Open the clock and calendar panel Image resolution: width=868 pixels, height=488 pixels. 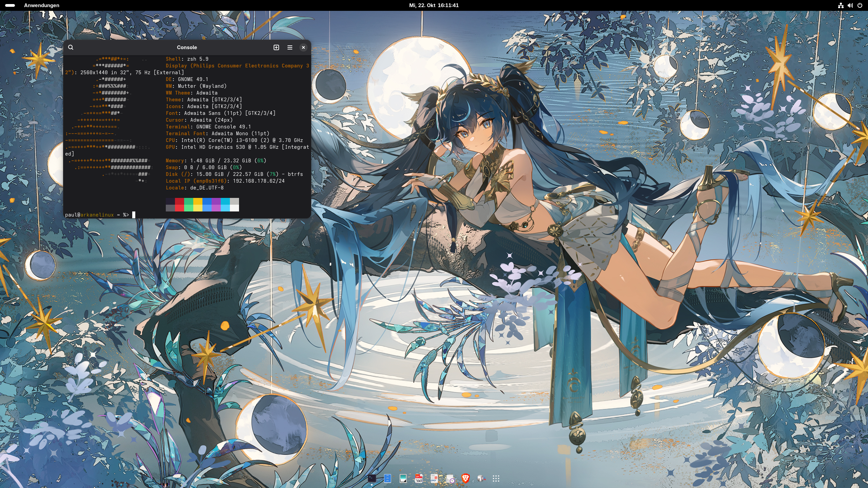click(434, 5)
